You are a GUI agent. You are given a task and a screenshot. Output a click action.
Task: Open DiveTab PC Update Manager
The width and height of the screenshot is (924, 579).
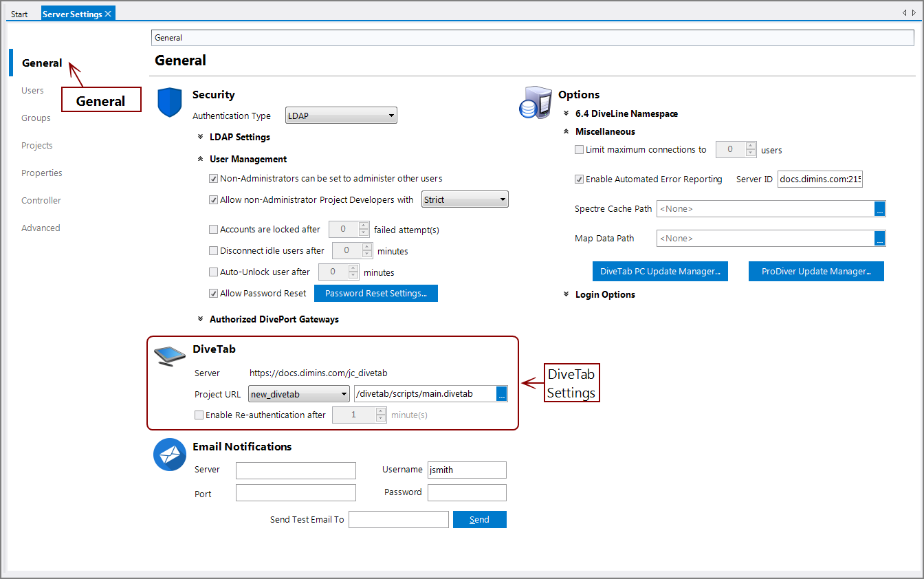tap(659, 272)
